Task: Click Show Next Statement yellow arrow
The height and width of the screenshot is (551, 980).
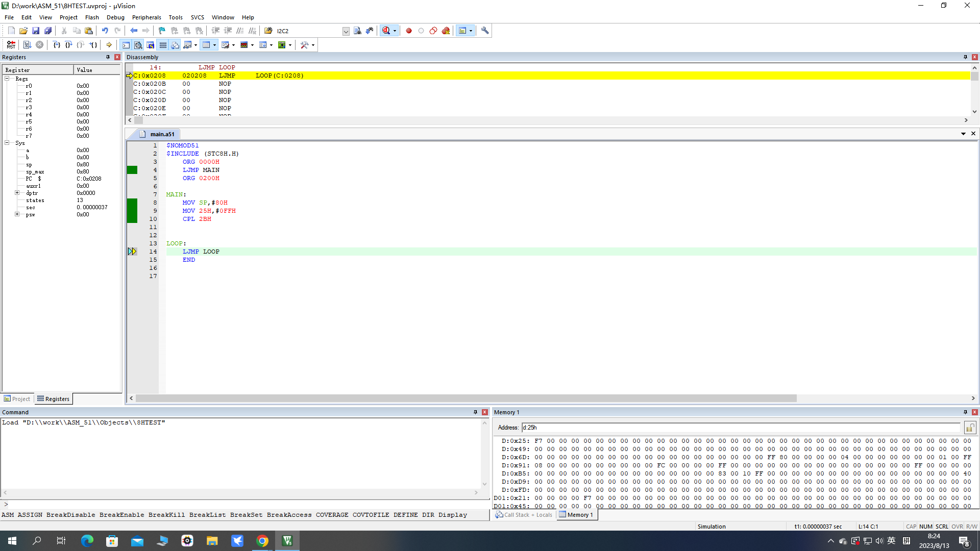Action: point(109,45)
